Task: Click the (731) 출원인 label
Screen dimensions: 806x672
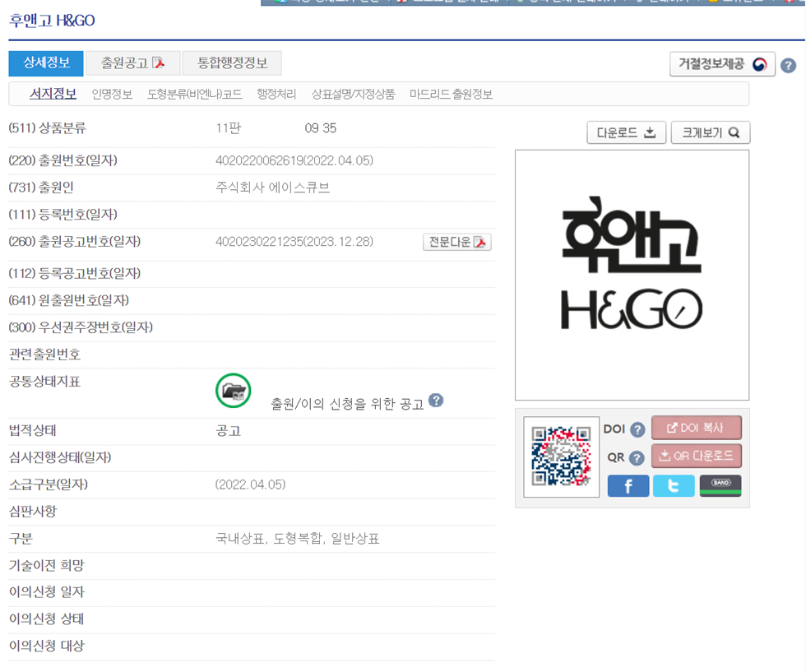Action: pos(41,188)
